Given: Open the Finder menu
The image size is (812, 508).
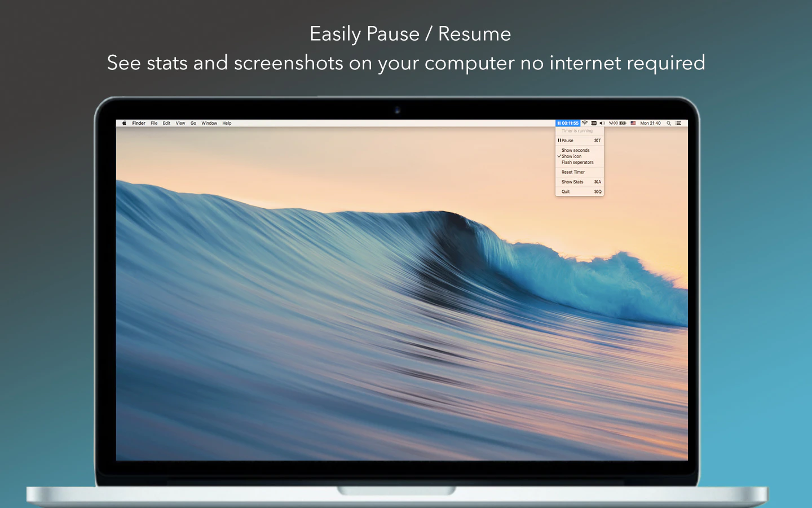Looking at the screenshot, I should [139, 123].
